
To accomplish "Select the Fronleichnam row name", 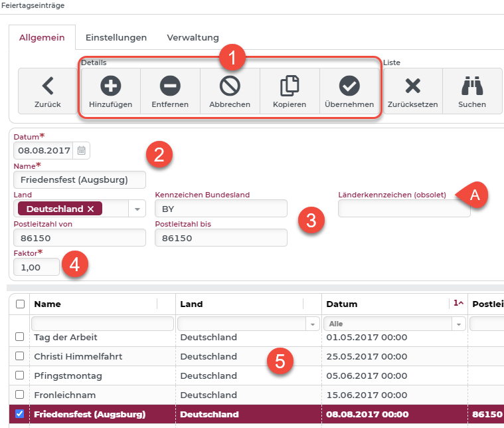I will (64, 395).
